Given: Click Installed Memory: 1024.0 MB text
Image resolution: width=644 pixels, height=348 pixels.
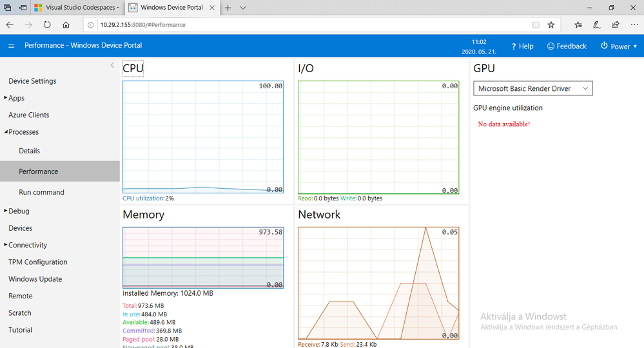Looking at the screenshot, I should coord(168,293).
